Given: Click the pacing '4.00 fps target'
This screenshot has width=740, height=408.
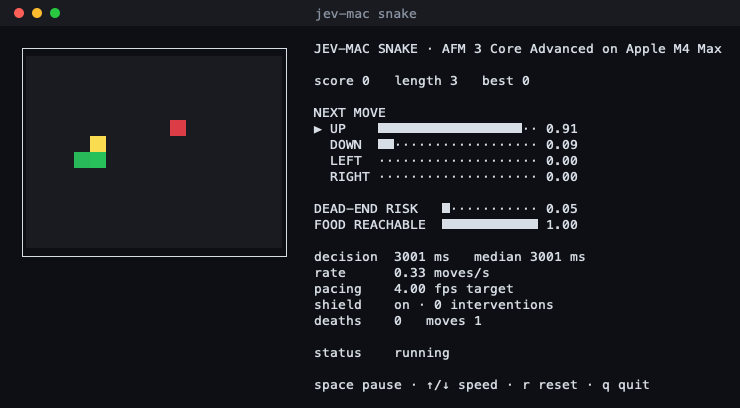Looking at the screenshot, I should pos(454,289).
